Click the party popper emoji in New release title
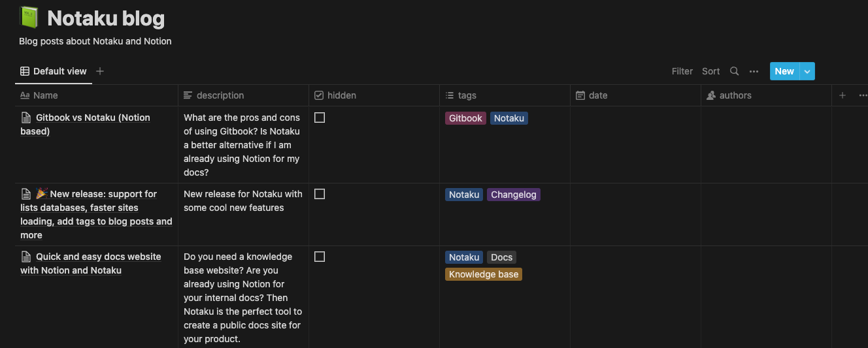 click(x=42, y=193)
